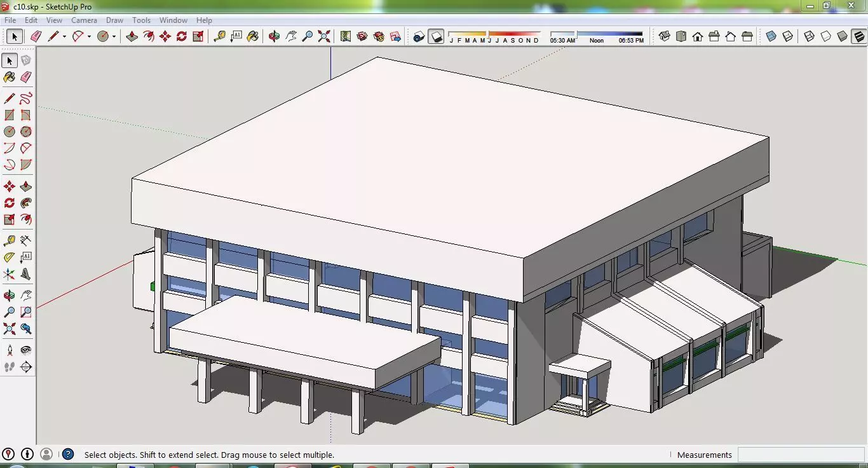Click the sign-in profile icon

point(46,454)
